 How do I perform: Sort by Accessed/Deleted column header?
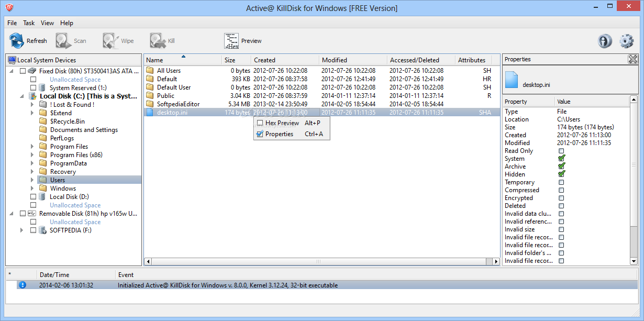[421, 60]
